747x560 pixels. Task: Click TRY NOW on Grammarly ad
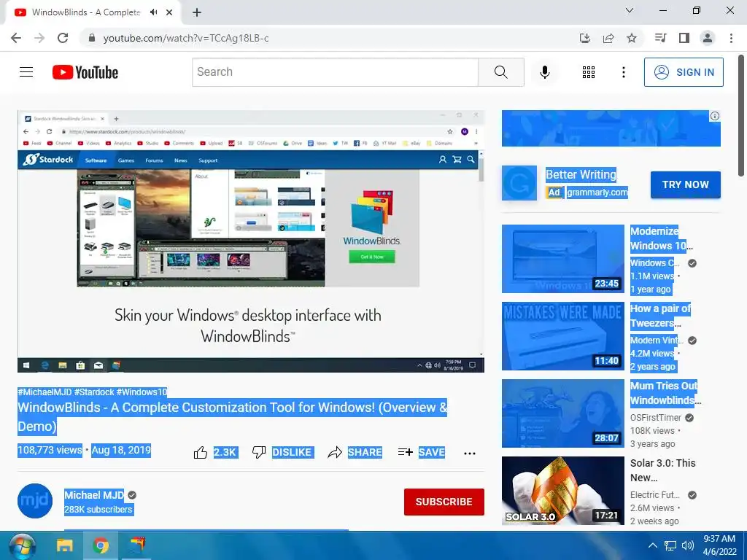point(686,184)
